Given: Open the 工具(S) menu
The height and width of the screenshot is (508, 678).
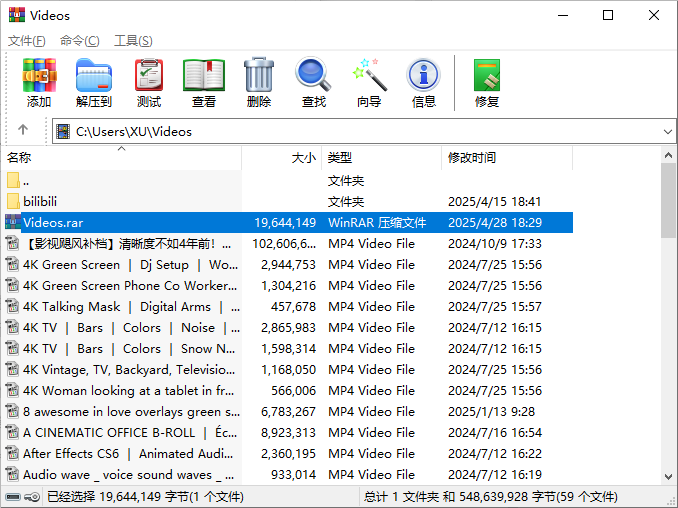Looking at the screenshot, I should point(133,41).
